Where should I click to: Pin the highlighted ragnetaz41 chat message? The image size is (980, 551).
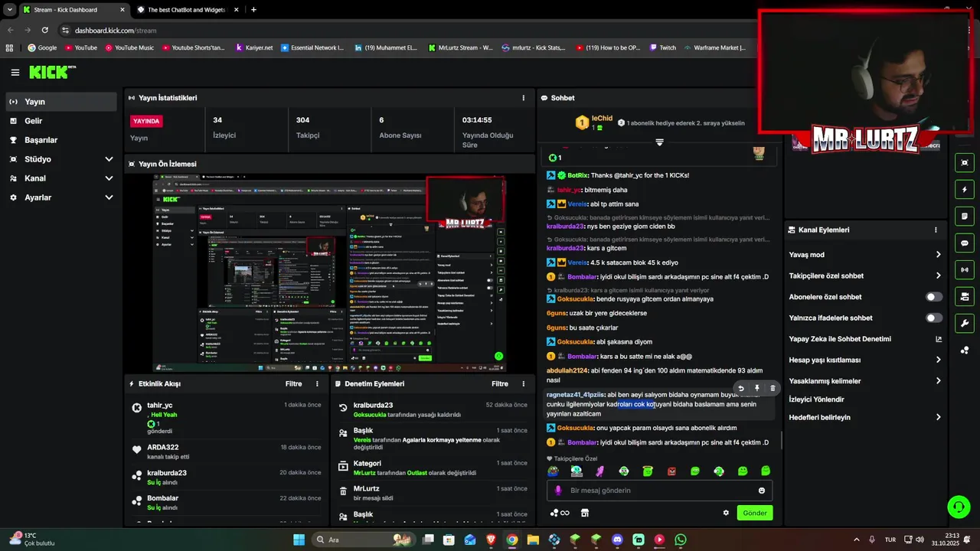pyautogui.click(x=756, y=388)
